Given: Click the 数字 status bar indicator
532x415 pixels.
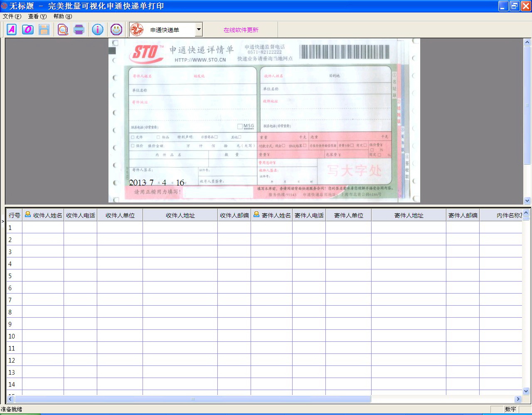Looking at the screenshot, I should [x=510, y=409].
